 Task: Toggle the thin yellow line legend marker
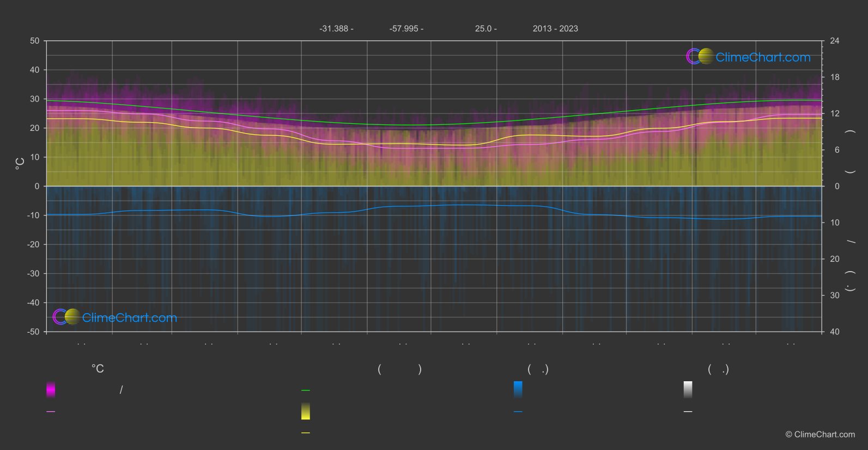[x=306, y=433]
